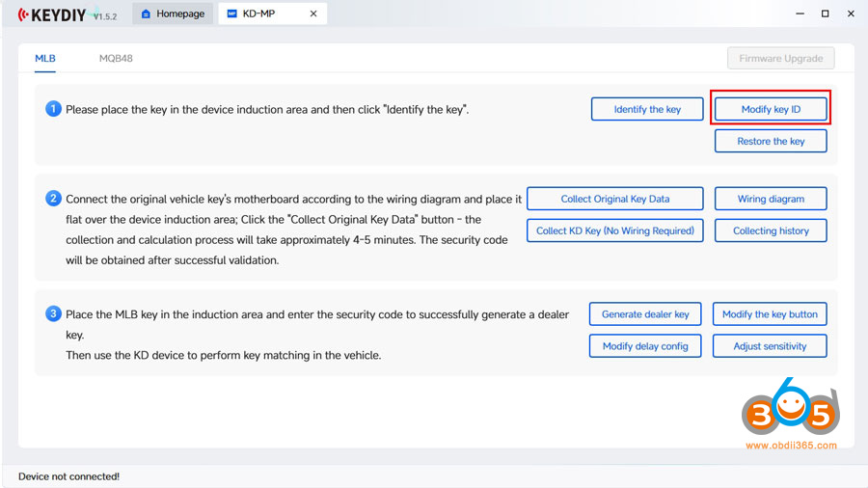
Task: Click the KEYDIY logo icon
Action: pyautogui.click(x=24, y=14)
